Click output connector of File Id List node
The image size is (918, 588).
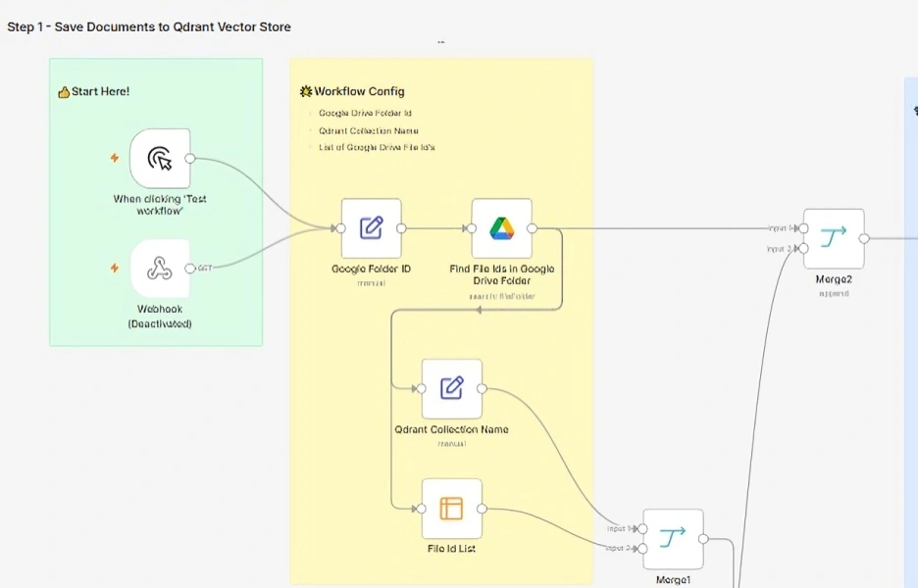(482, 509)
